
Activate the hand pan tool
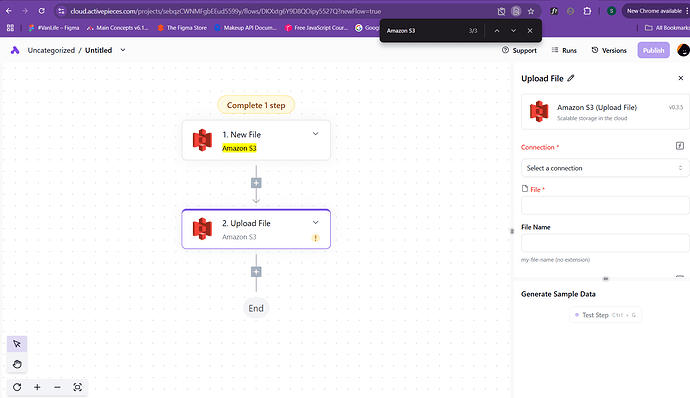pos(17,364)
